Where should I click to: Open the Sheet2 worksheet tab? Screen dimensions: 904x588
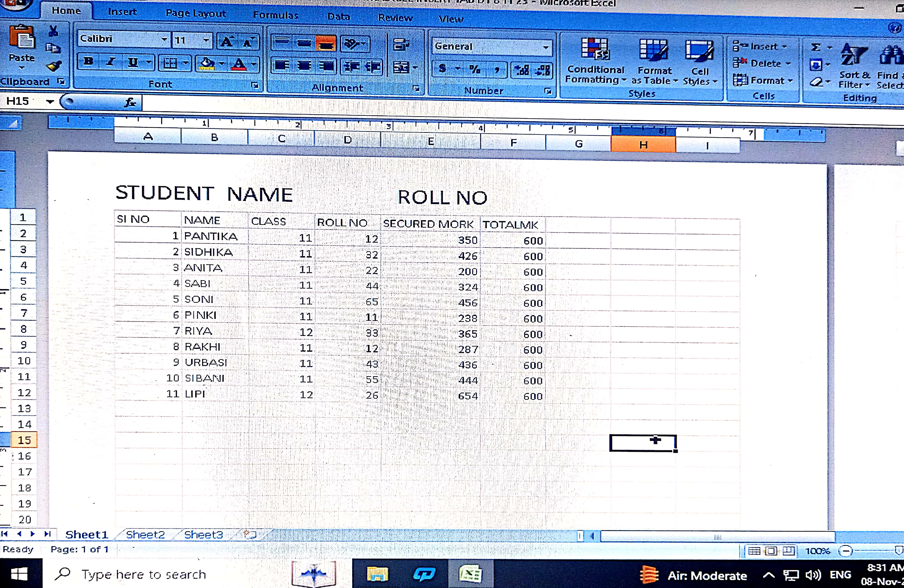point(145,535)
